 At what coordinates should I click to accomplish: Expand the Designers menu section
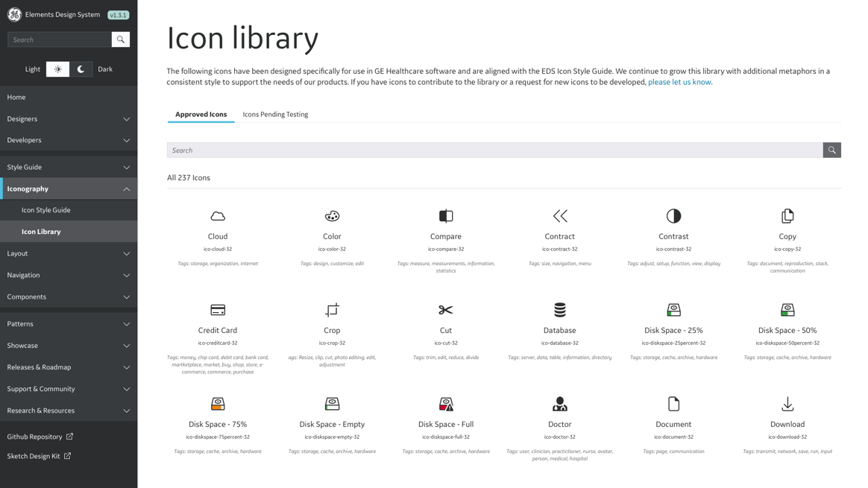pyautogui.click(x=69, y=119)
